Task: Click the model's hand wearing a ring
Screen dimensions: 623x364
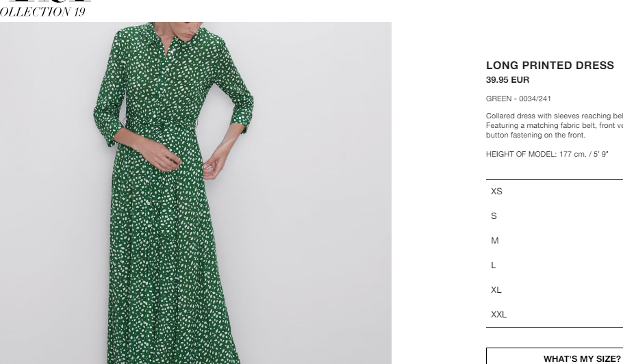Action: [x=214, y=166]
